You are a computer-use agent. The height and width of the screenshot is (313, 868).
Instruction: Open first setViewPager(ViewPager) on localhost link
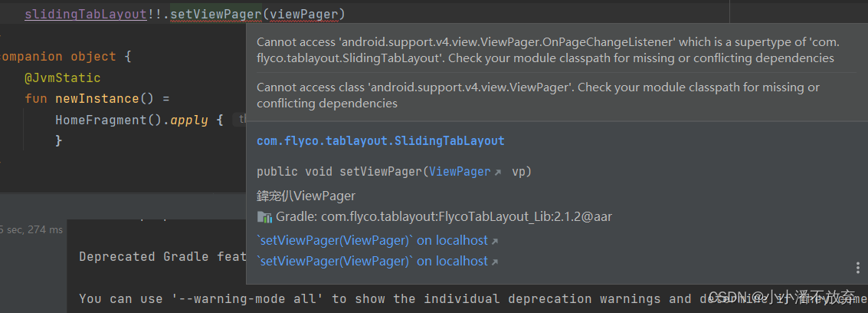(x=372, y=240)
